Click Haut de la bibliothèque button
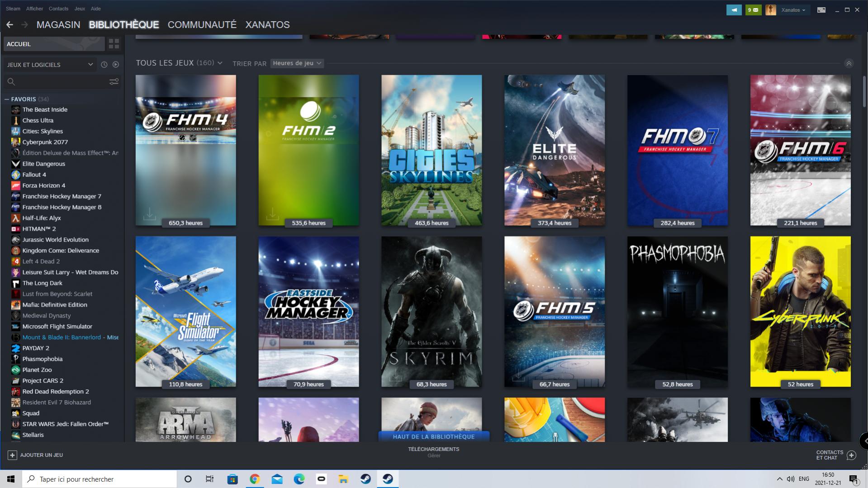 434,436
